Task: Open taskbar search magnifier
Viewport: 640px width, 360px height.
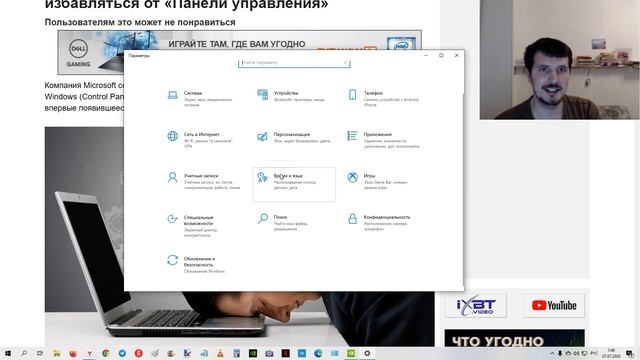Action: (24, 353)
